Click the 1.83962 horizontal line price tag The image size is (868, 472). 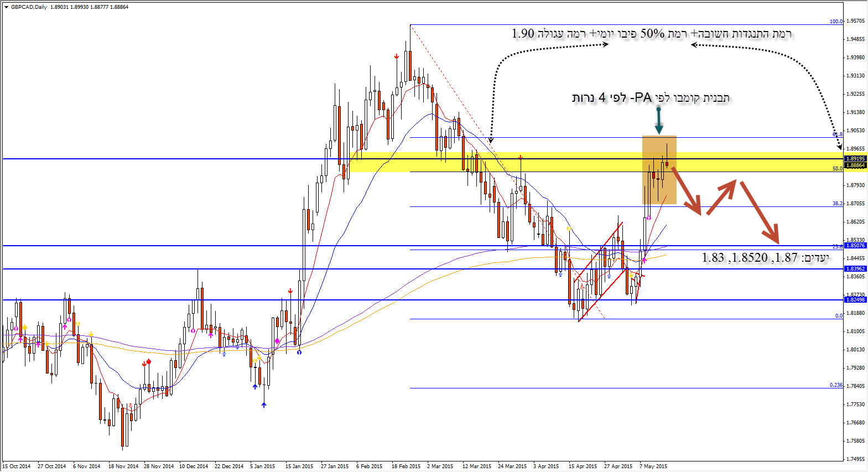point(855,269)
